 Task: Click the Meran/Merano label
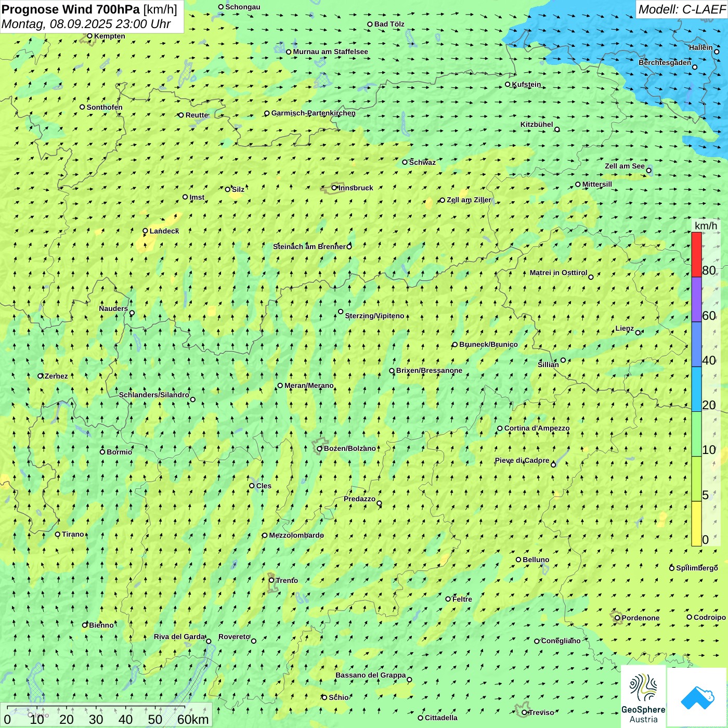309,385
